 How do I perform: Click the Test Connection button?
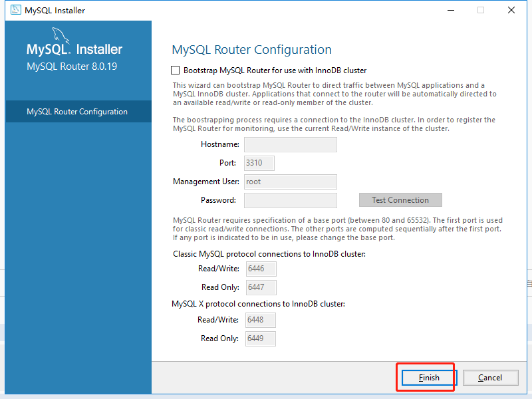click(400, 200)
